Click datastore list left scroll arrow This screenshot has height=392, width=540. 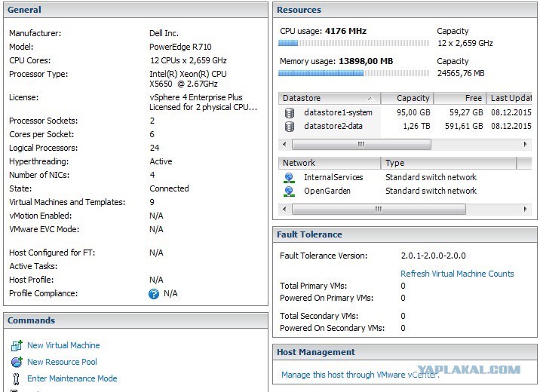point(284,144)
